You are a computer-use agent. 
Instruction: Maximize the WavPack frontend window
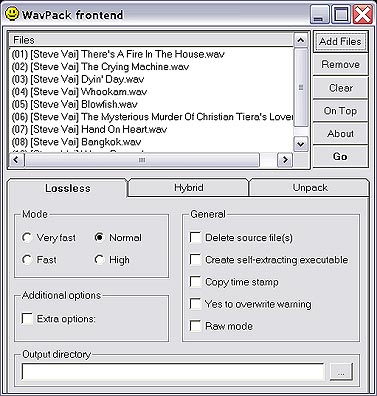click(341, 15)
